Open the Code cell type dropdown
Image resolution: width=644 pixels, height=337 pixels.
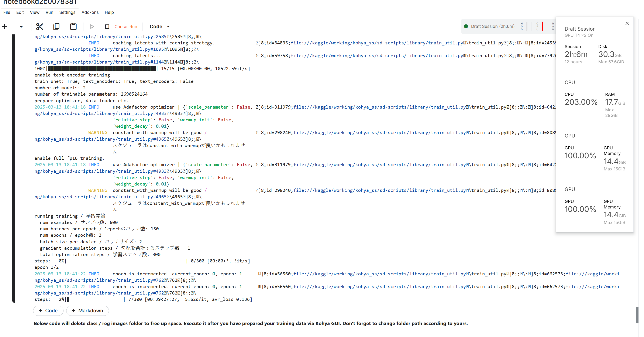tap(159, 27)
